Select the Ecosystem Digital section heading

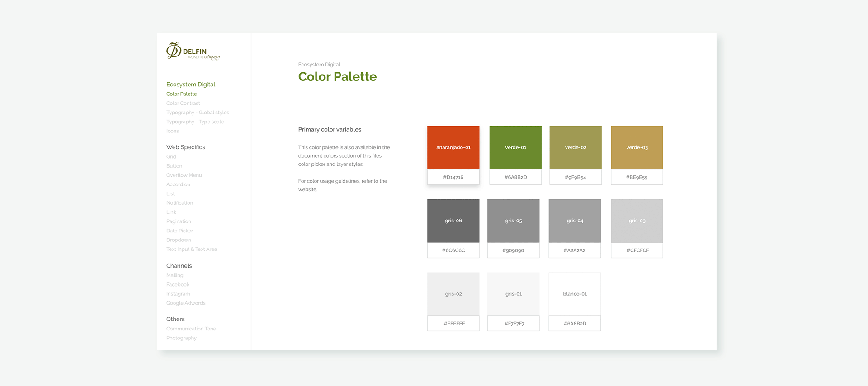pyautogui.click(x=190, y=85)
